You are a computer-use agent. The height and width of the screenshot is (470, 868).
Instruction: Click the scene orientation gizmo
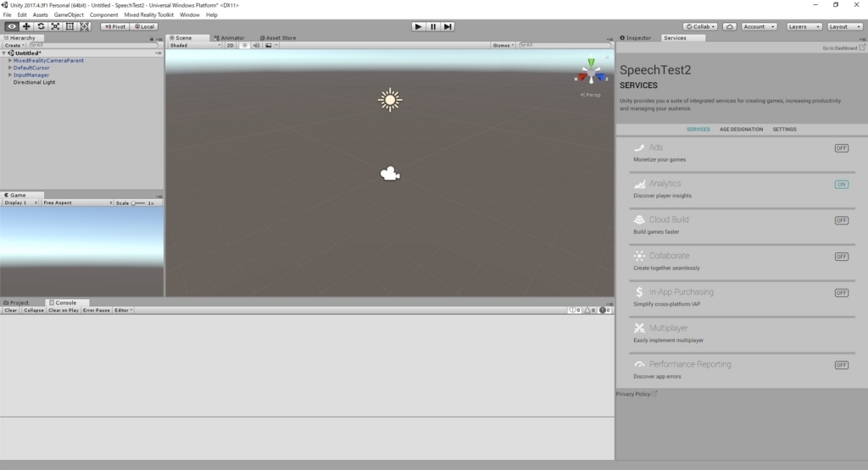coord(591,72)
